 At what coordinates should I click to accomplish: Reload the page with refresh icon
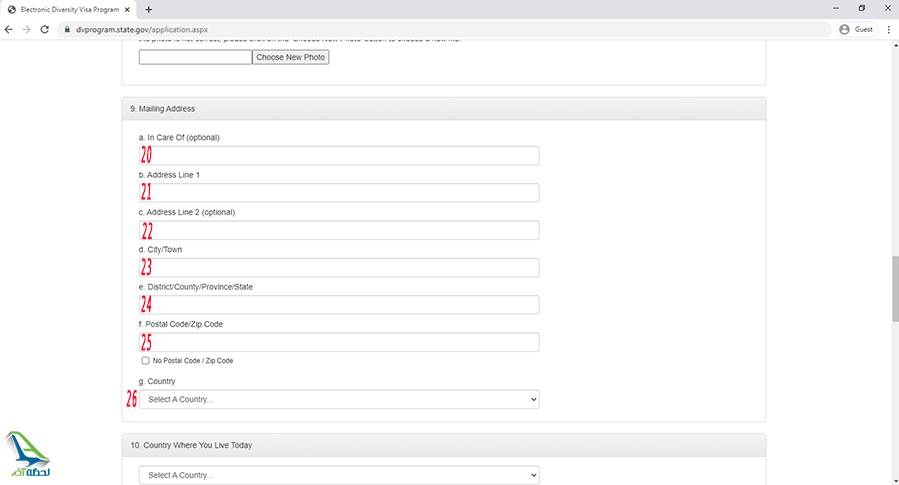point(45,30)
